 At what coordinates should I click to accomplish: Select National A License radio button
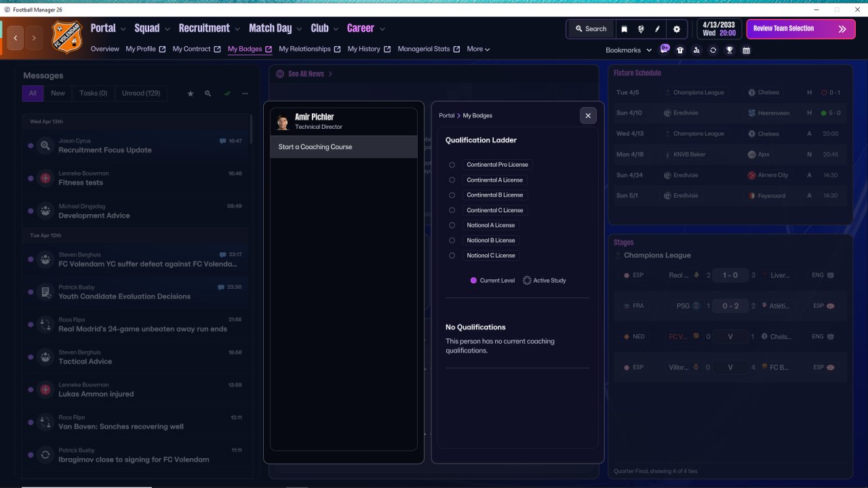[452, 225]
